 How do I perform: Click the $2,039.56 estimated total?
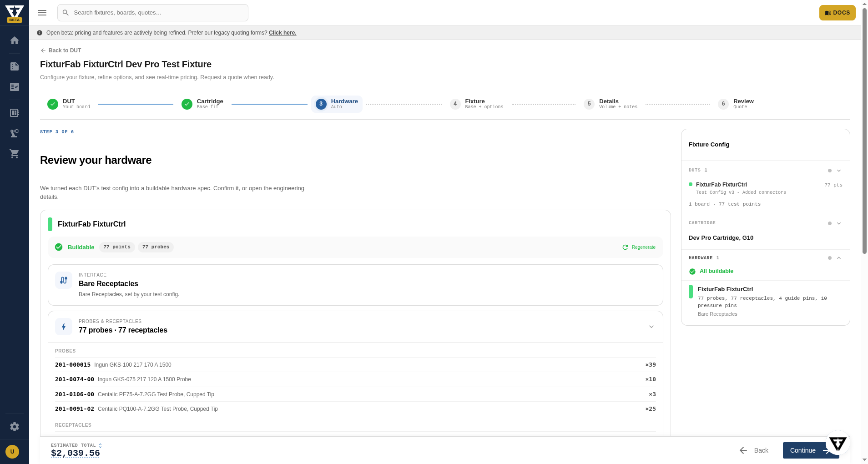[x=76, y=453]
